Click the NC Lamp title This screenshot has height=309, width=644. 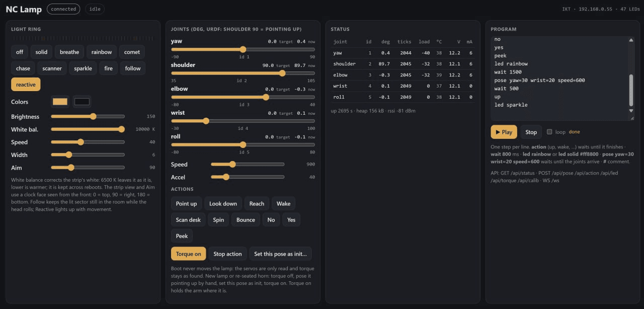[x=24, y=9]
